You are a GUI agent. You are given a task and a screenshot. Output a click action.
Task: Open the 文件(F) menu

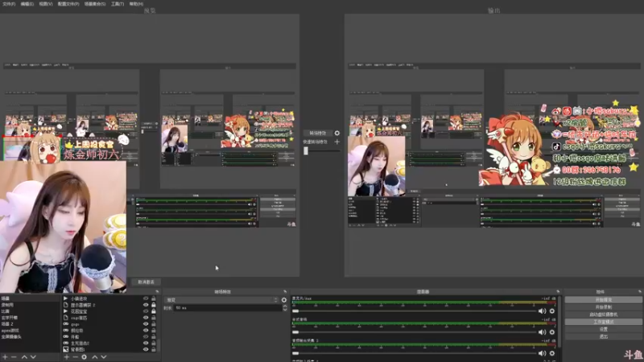point(9,4)
